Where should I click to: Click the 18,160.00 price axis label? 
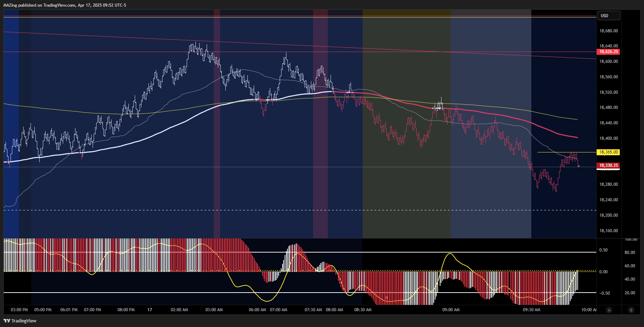[609, 231]
